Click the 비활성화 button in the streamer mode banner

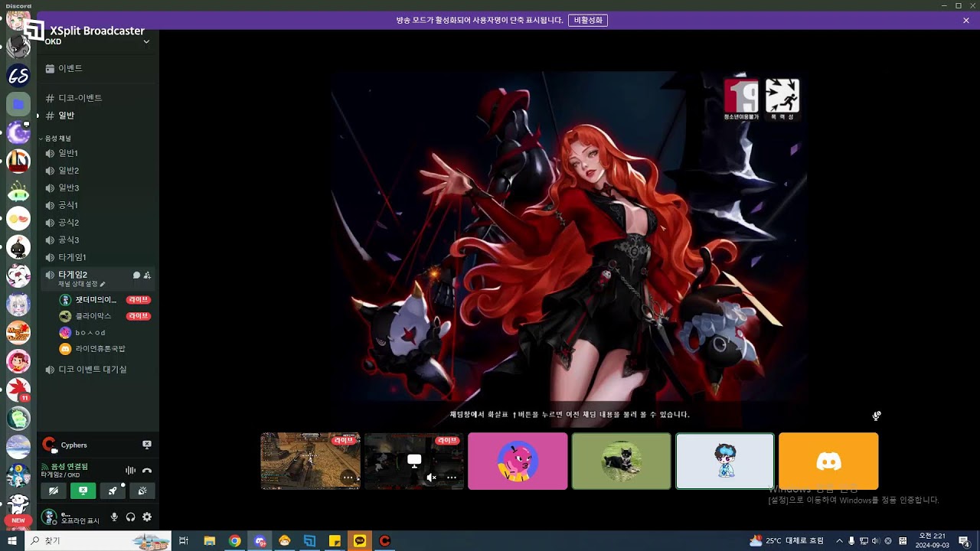click(588, 21)
